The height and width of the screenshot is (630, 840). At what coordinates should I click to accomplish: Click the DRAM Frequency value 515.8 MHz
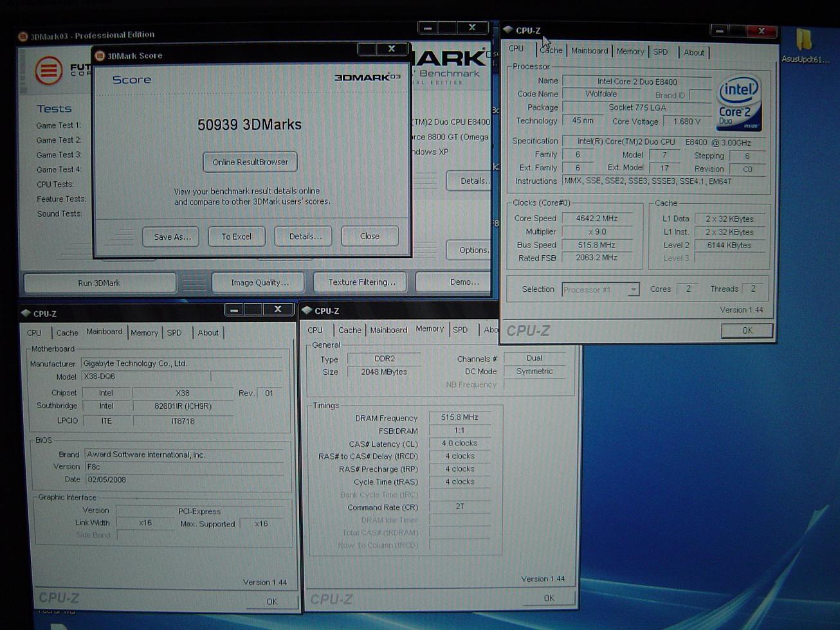(x=459, y=418)
